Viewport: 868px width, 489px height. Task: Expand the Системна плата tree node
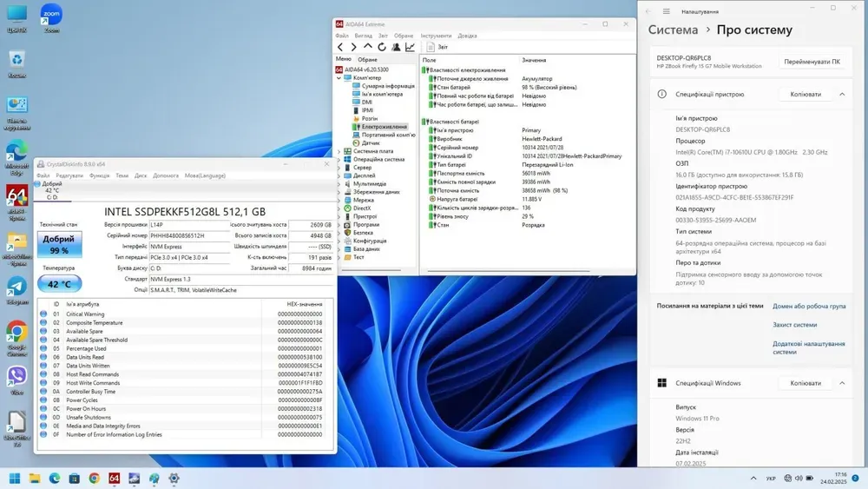340,151
